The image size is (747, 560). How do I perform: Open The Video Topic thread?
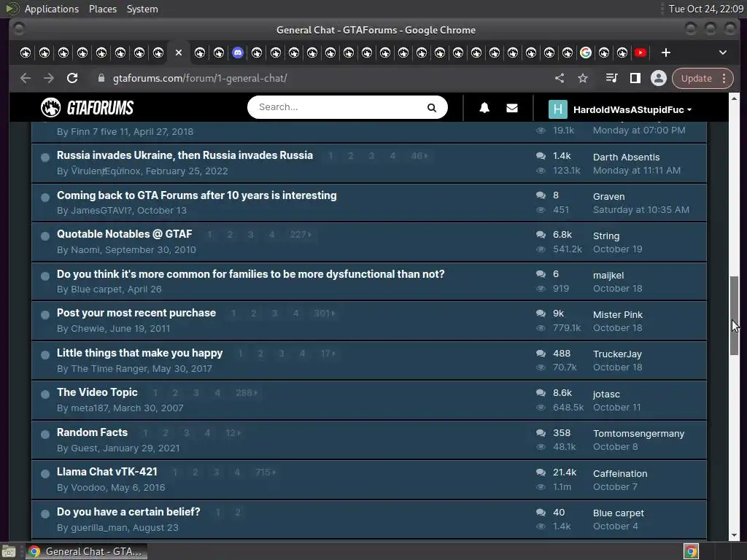pos(97,392)
